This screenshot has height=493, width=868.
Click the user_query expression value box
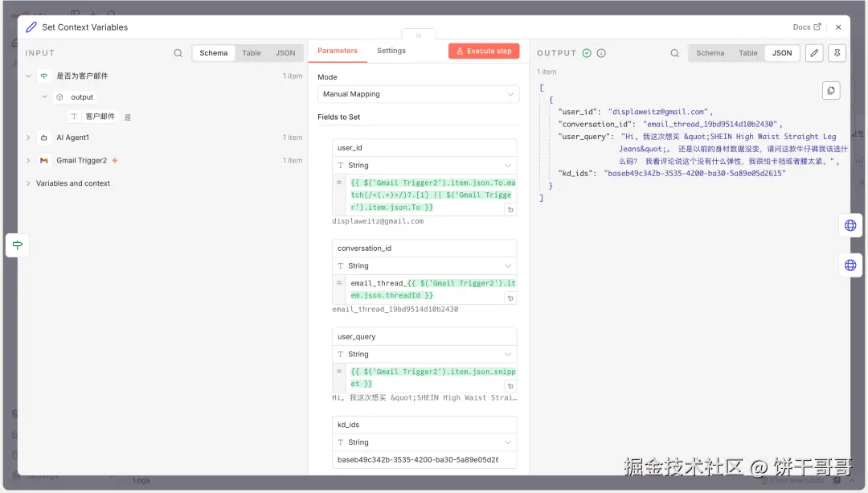click(x=432, y=378)
